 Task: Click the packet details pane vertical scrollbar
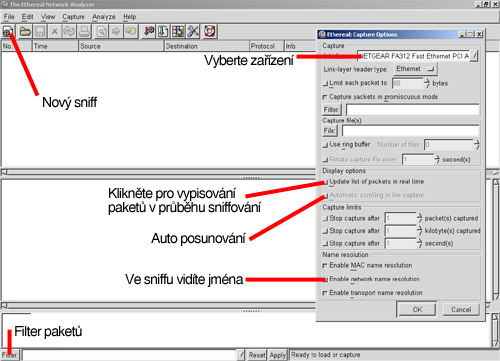496,240
